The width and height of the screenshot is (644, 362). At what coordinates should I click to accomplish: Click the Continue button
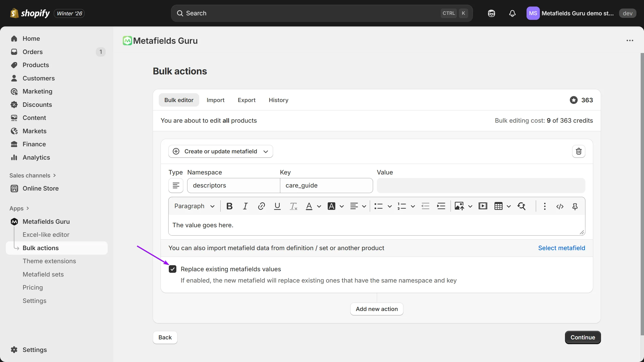(x=583, y=337)
